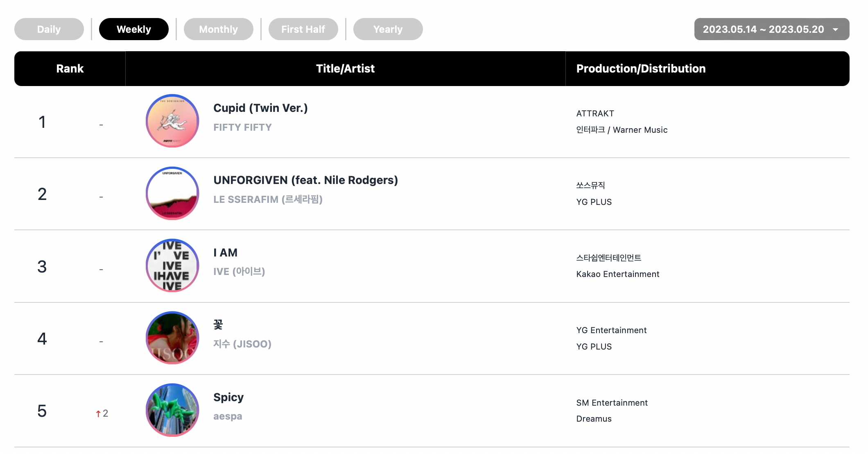
Task: Select the Weekly chart tab
Action: [134, 29]
